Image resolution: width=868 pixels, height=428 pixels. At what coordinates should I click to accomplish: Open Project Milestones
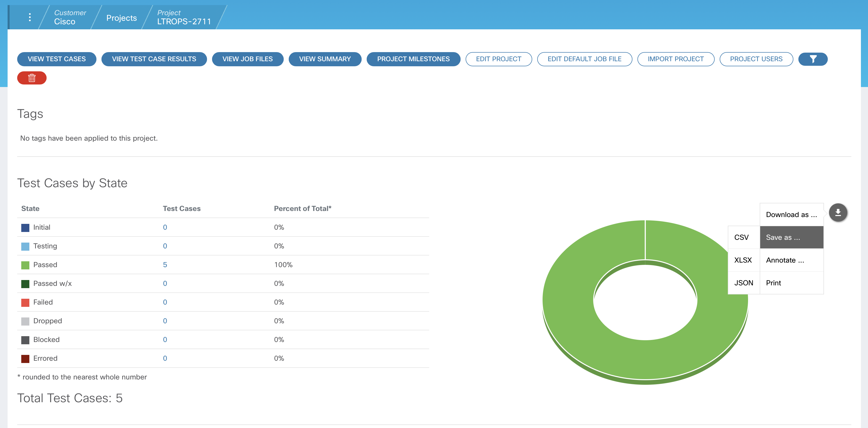(x=413, y=59)
